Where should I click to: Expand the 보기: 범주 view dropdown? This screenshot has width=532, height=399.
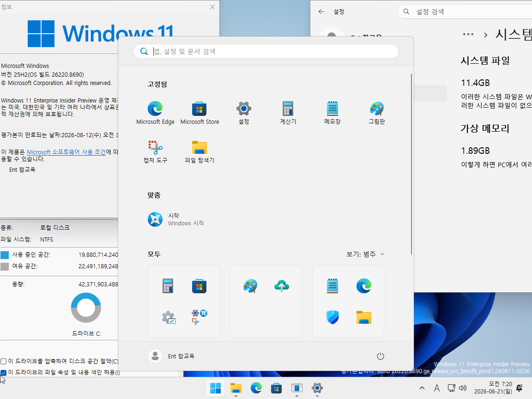[365, 254]
